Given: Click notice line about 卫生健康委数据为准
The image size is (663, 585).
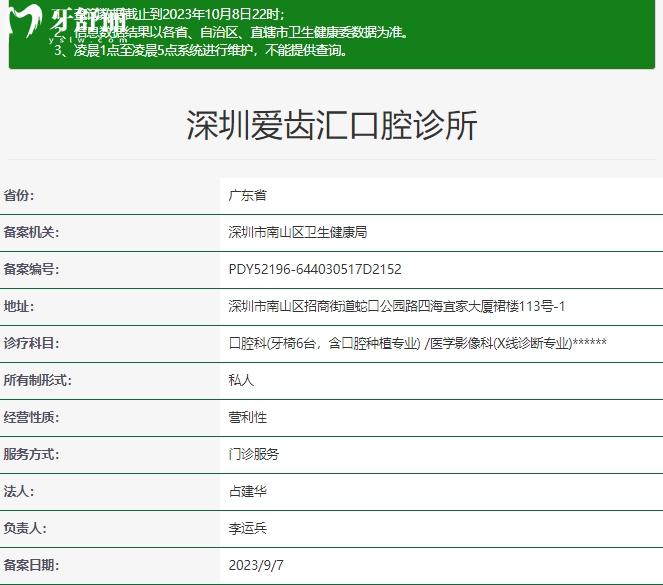Looking at the screenshot, I should click(x=231, y=32).
